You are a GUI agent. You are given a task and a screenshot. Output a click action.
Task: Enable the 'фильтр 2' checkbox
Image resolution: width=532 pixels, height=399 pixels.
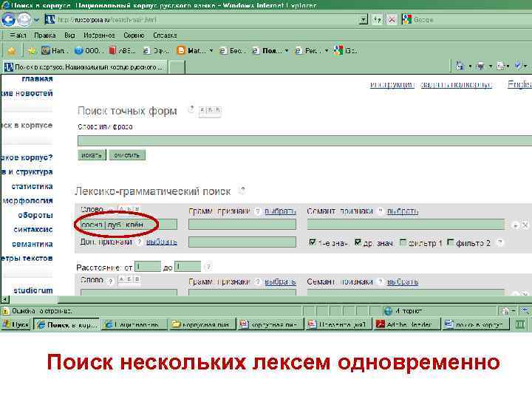[451, 242]
